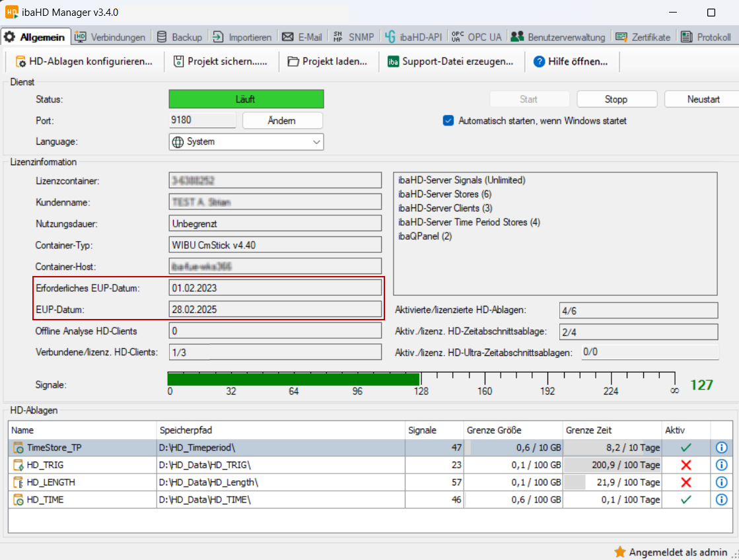Image resolution: width=739 pixels, height=560 pixels.
Task: Click the green Signale usage bar
Action: (x=294, y=379)
